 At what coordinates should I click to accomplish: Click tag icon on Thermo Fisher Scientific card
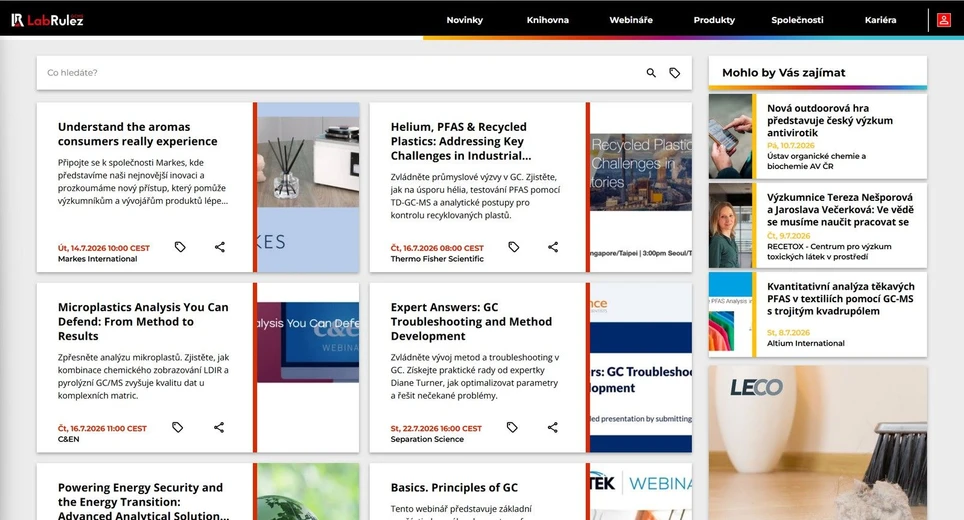[513, 247]
